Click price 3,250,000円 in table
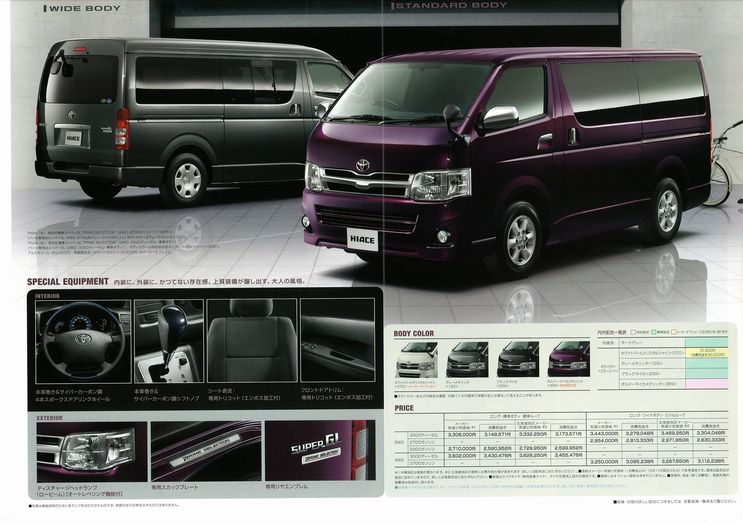The width and height of the screenshot is (743, 525). (x=604, y=461)
